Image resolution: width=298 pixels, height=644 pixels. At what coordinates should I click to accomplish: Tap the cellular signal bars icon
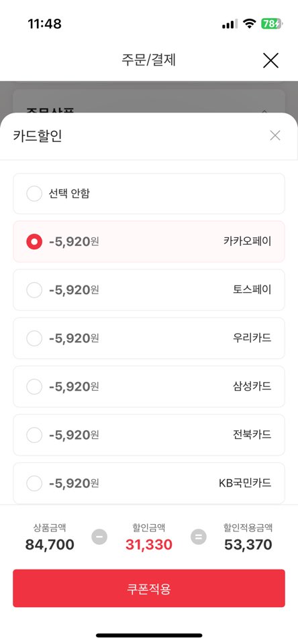[230, 24]
